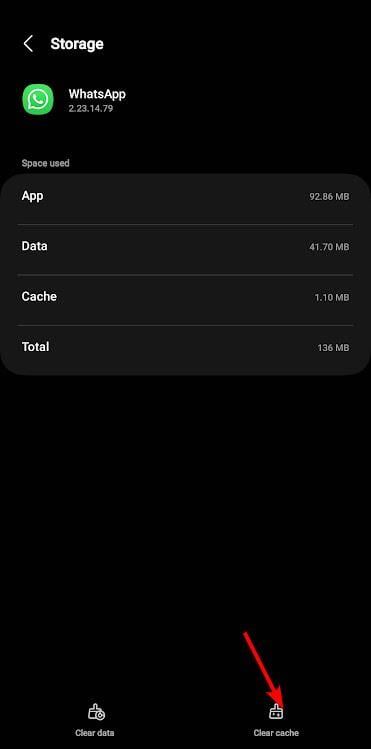Click the 92.86 MB app size value

pos(329,197)
